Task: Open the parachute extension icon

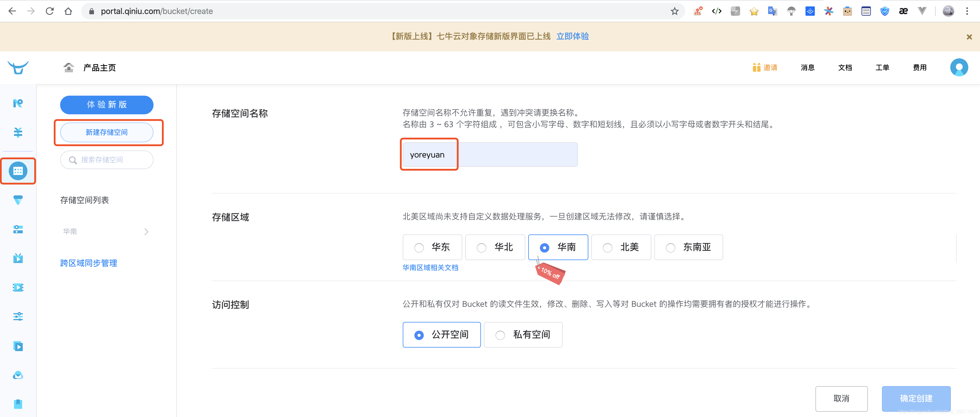Action: coord(791,11)
